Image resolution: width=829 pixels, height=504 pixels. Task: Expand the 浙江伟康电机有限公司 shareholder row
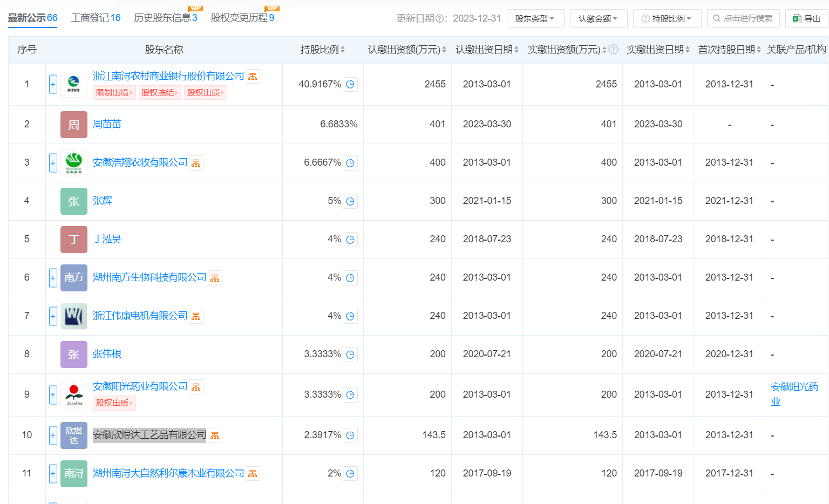[x=53, y=316]
